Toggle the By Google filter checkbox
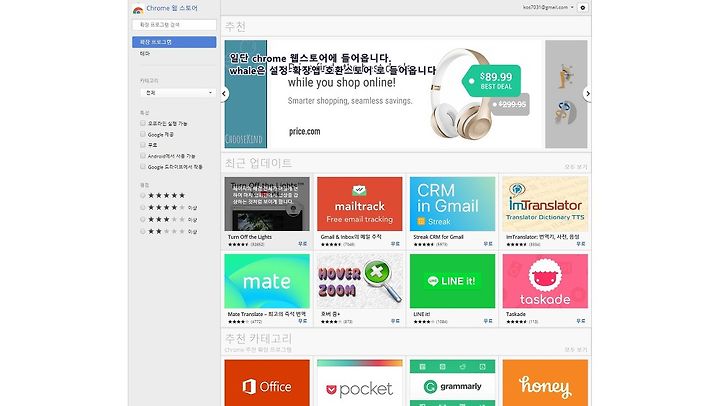 143,134
